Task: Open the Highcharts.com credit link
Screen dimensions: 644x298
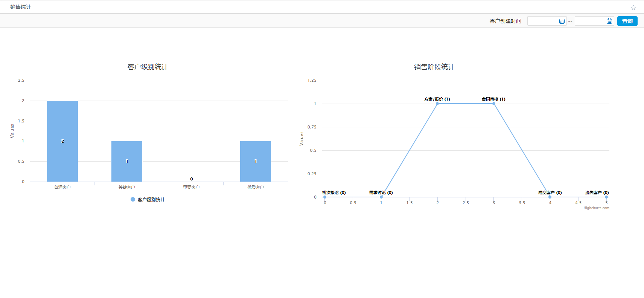Action: pyautogui.click(x=596, y=208)
